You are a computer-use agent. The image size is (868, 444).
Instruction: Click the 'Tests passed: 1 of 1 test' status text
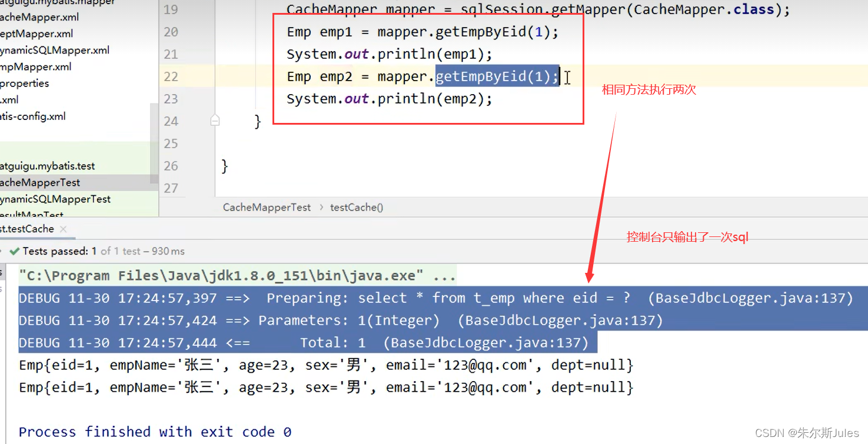click(104, 251)
